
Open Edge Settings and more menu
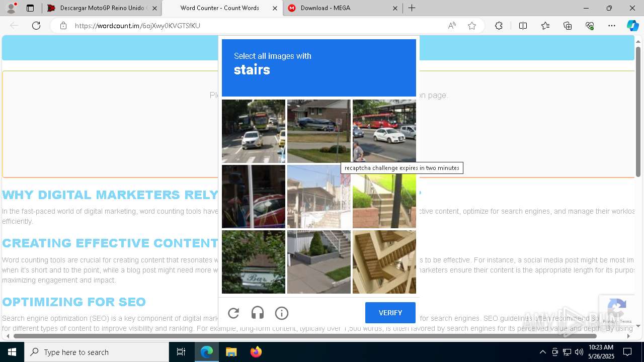point(612,26)
